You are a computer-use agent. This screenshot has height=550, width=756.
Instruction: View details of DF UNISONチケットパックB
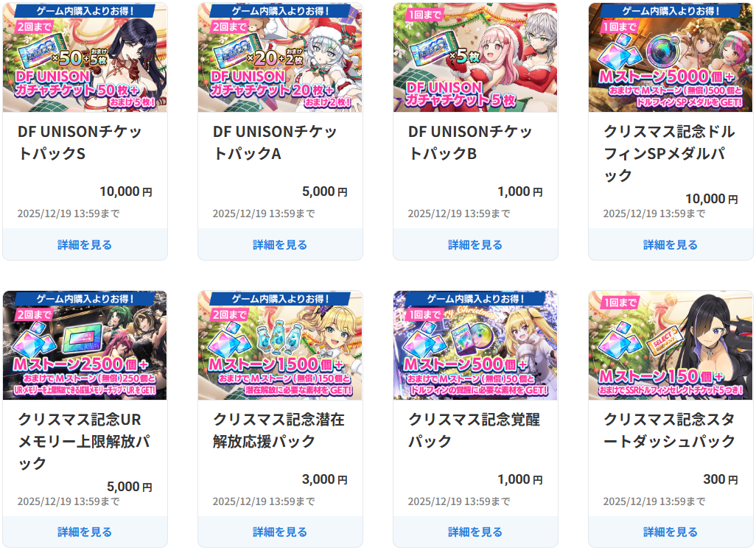pos(475,244)
